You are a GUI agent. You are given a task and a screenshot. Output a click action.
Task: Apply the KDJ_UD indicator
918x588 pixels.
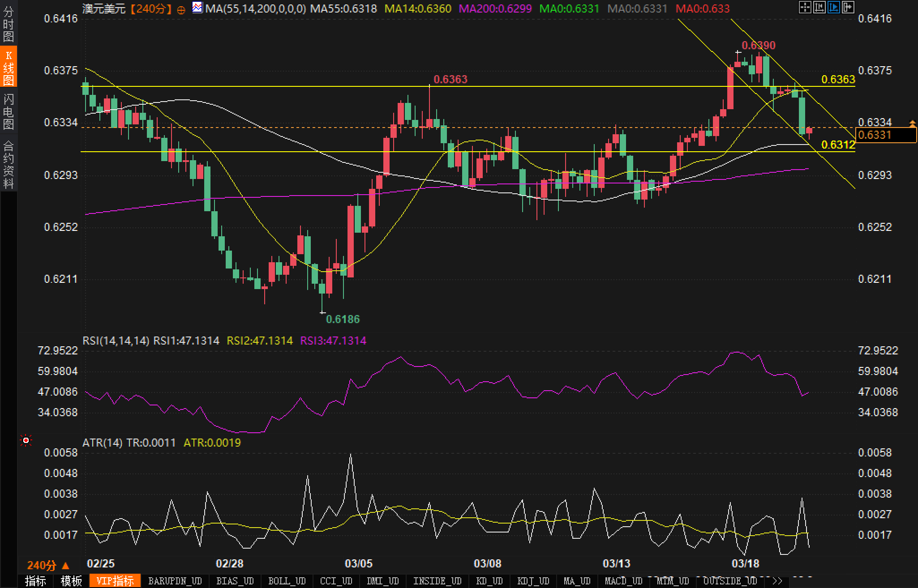click(x=533, y=581)
